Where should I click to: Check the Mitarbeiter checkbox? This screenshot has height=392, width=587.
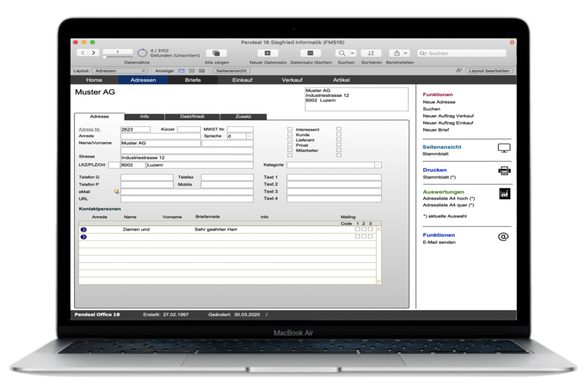(x=290, y=150)
